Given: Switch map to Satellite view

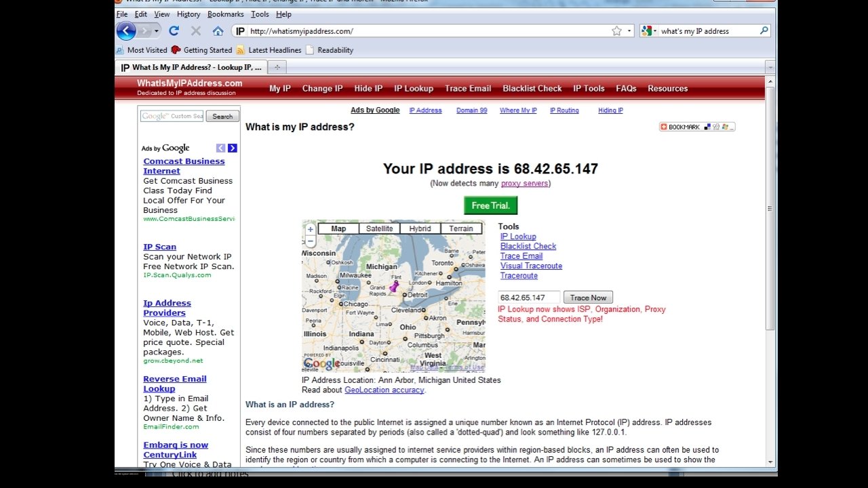Looking at the screenshot, I should coord(380,229).
